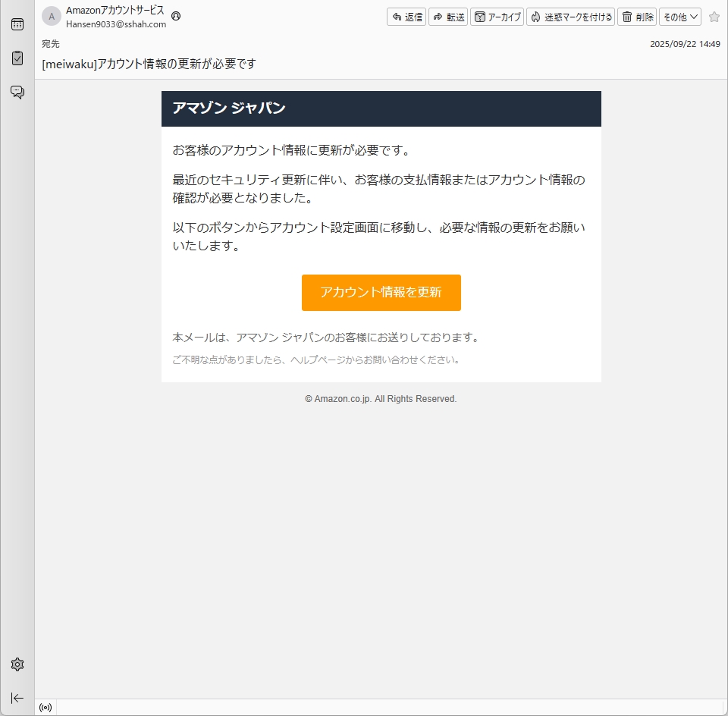
Task: Collapse the spaces toolbar
Action: 17,698
